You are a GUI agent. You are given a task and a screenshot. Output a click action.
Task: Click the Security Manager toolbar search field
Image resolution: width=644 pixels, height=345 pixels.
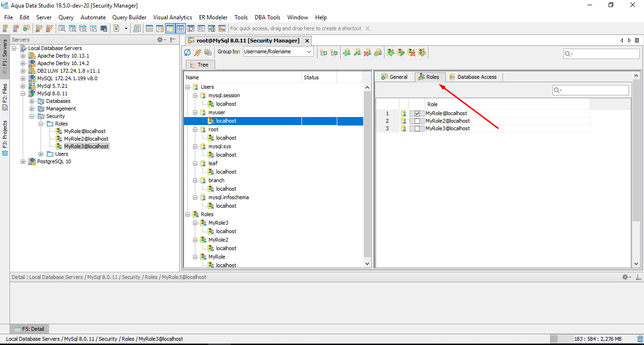tap(602, 54)
